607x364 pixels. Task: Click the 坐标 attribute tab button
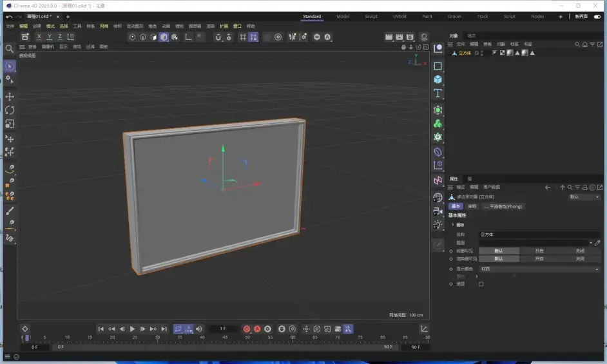[472, 206]
